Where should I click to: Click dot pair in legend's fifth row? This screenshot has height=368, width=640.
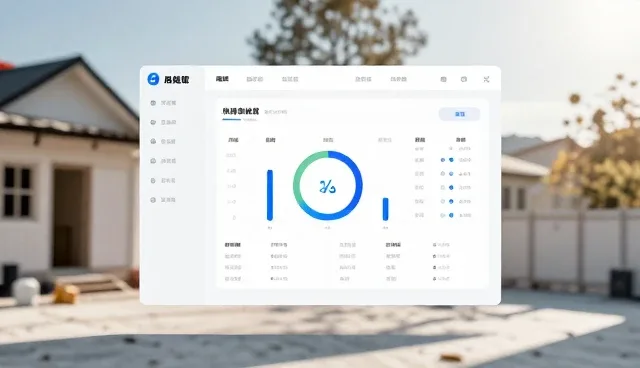click(447, 202)
